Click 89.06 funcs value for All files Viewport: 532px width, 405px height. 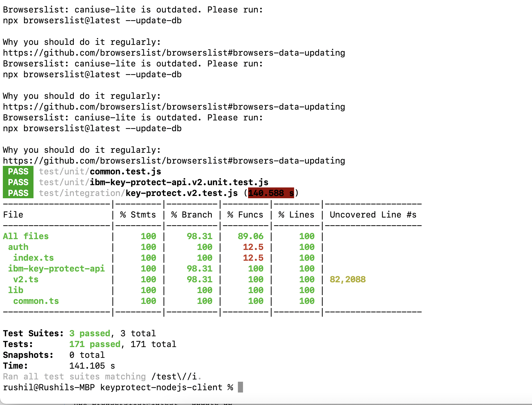click(251, 236)
